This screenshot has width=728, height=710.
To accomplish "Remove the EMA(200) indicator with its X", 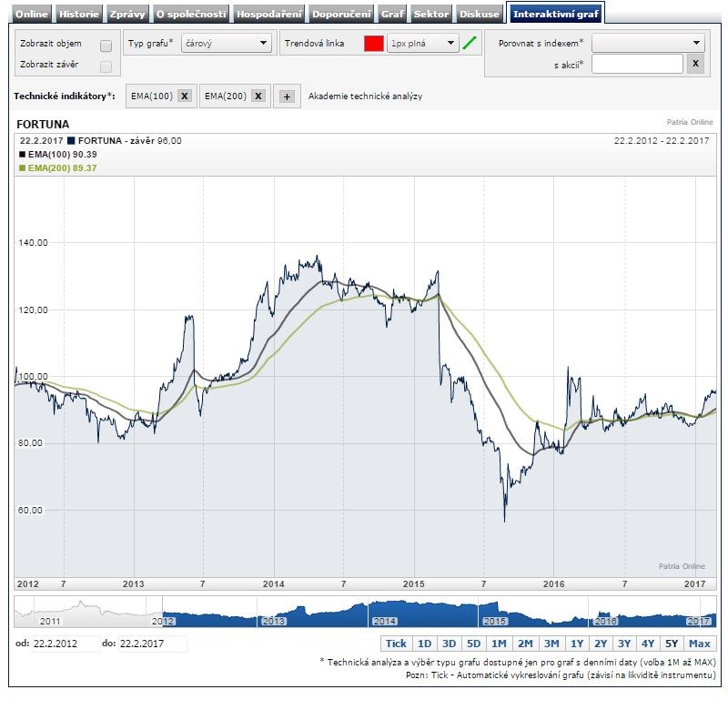I will coord(258,96).
